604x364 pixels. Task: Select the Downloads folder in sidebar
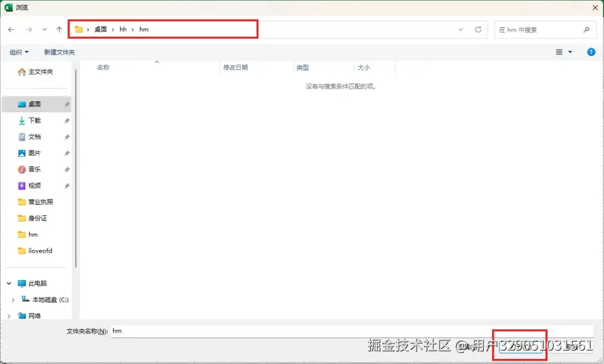point(34,120)
